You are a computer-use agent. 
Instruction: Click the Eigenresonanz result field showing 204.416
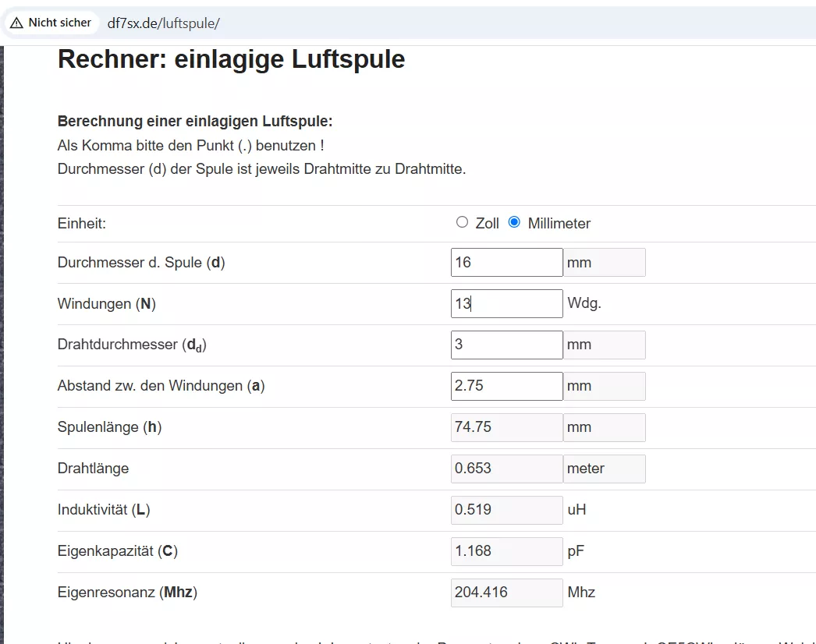(x=506, y=593)
